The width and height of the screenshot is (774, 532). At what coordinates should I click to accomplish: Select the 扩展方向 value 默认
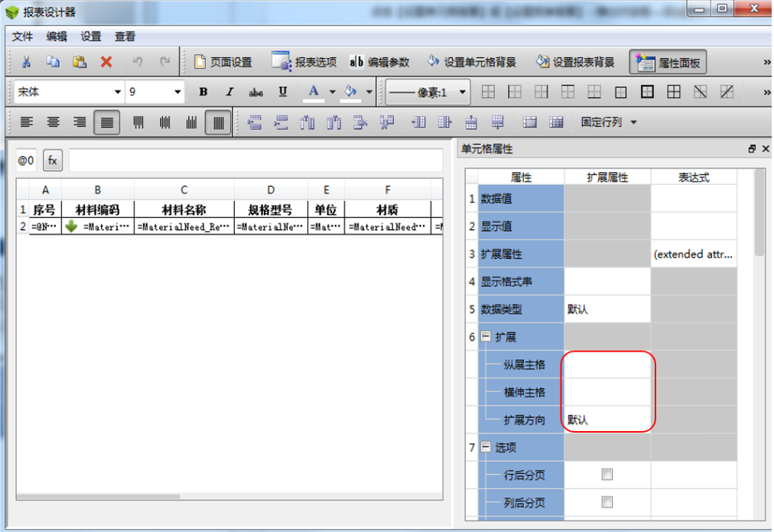[607, 420]
